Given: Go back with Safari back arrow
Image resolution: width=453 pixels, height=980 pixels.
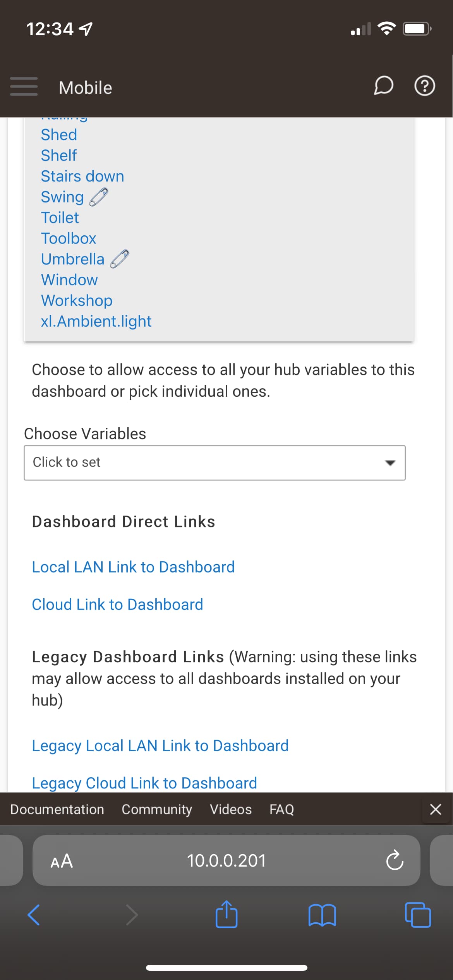Looking at the screenshot, I should point(34,915).
